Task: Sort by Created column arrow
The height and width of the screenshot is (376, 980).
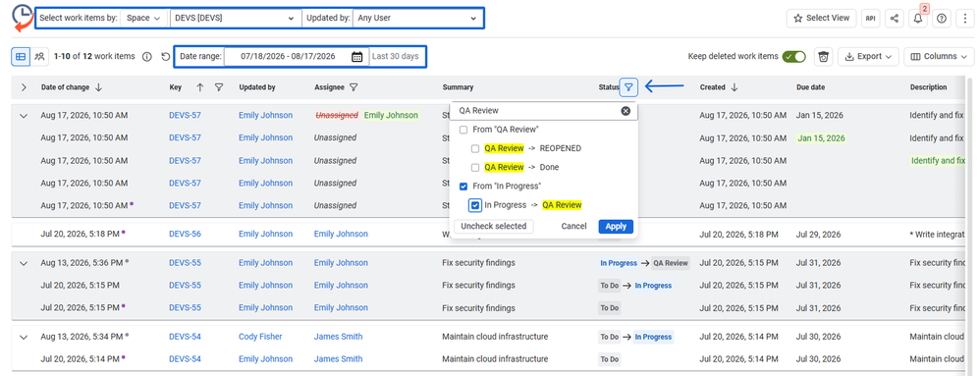Action: 735,87
